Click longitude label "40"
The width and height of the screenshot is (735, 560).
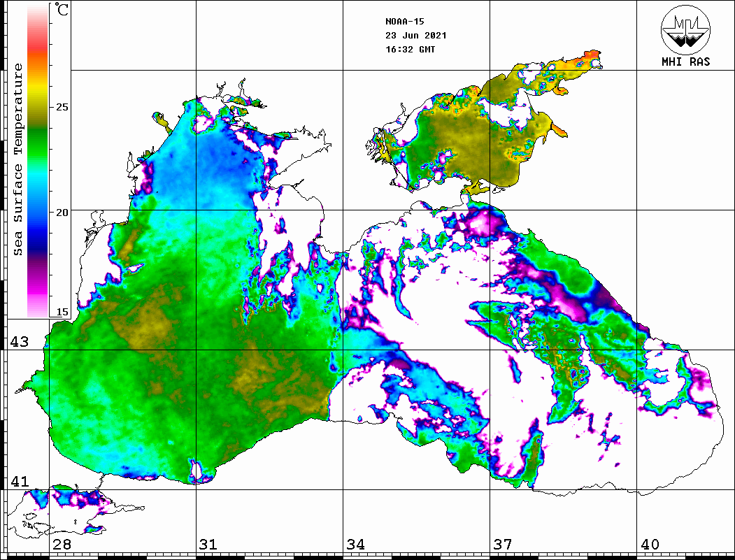[x=649, y=544]
